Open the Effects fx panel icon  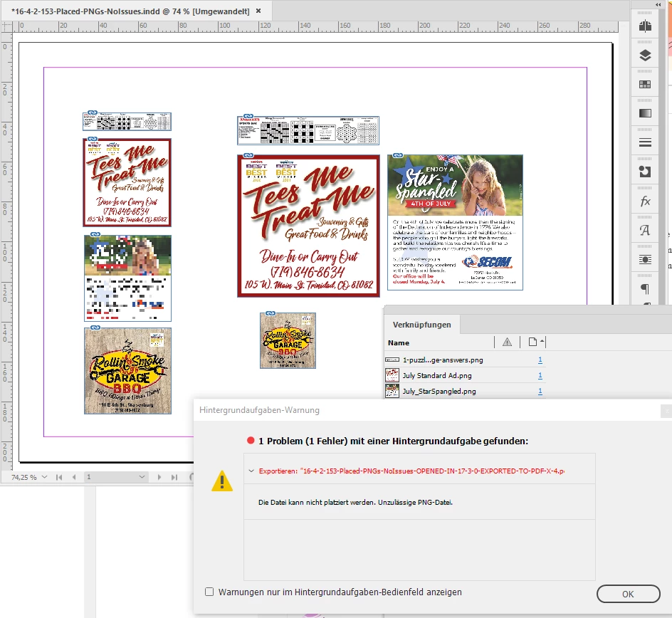pos(645,201)
